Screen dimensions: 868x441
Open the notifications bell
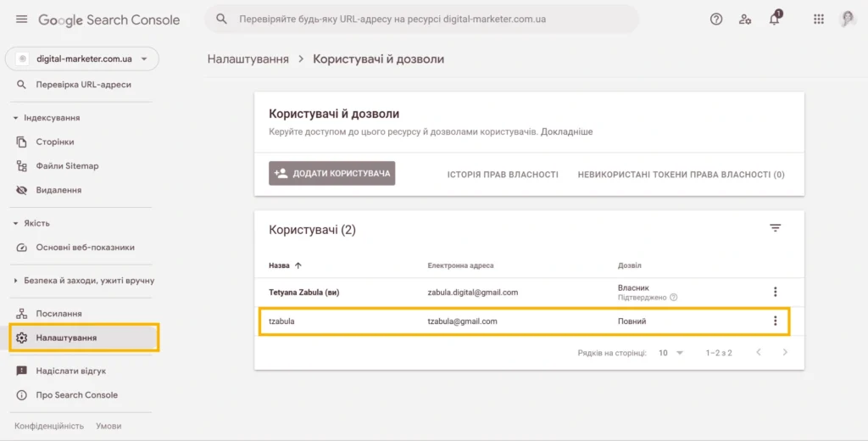pyautogui.click(x=775, y=19)
